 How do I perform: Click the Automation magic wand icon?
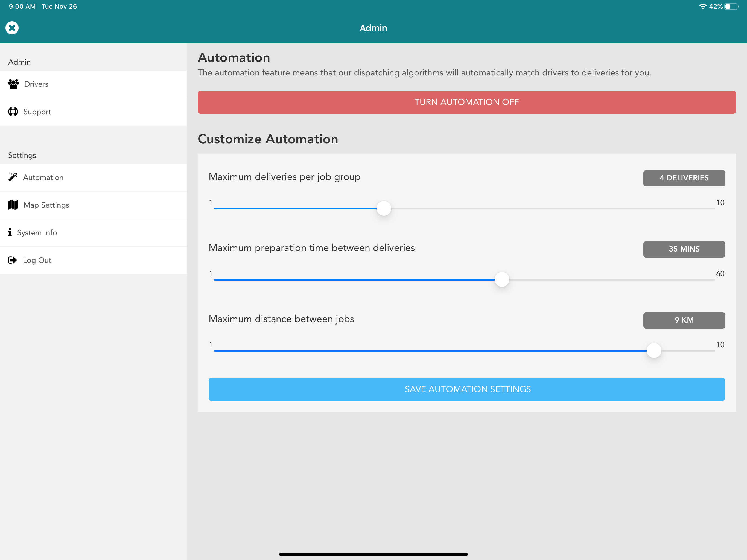coord(13,177)
